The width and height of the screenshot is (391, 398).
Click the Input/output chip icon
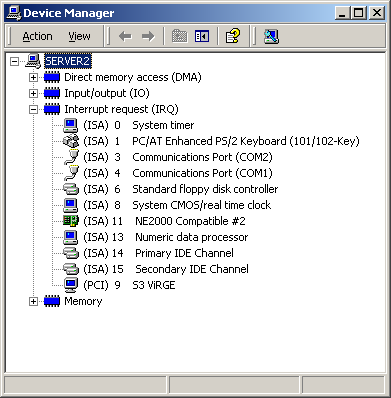(x=52, y=93)
